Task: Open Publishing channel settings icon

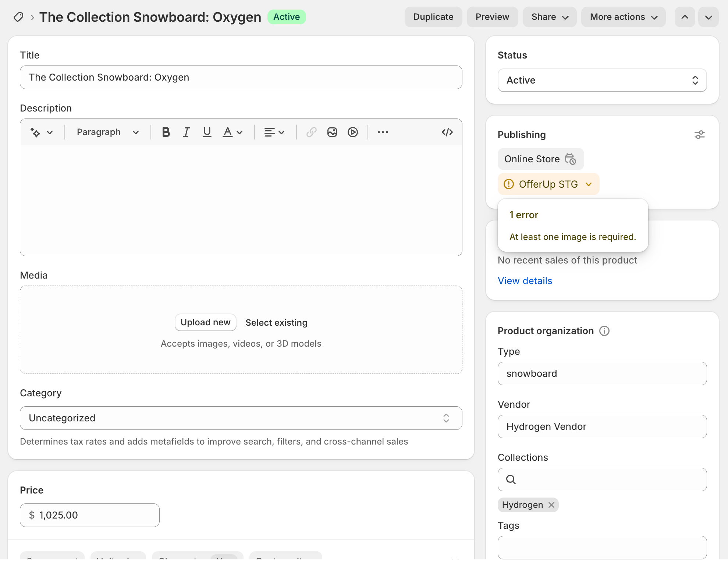Action: [699, 135]
